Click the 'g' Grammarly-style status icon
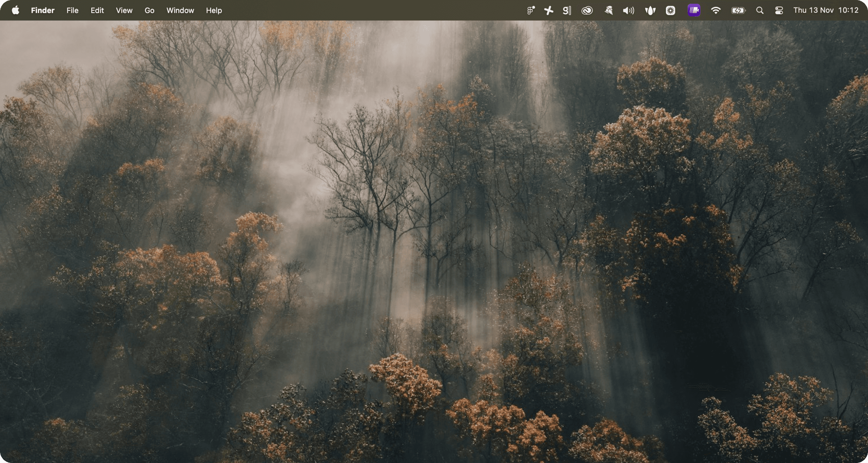The height and width of the screenshot is (463, 868). tap(567, 10)
